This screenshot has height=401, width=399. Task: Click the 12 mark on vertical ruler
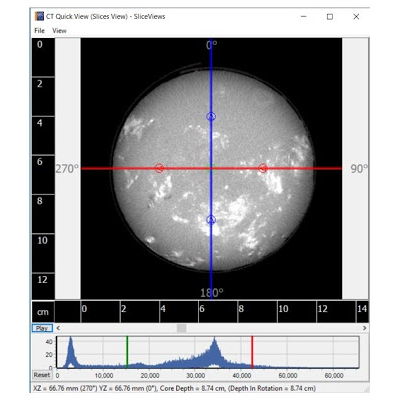point(42,280)
